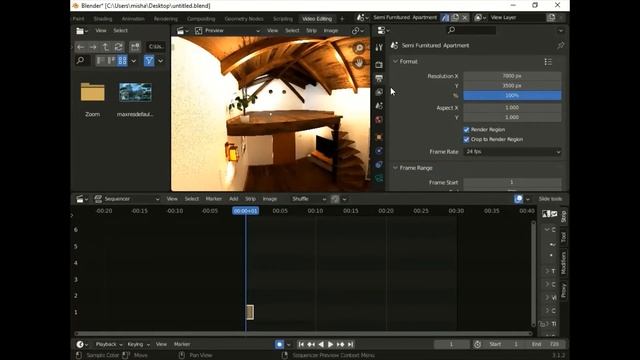The width and height of the screenshot is (640, 360).
Task: Open the preview overlay/gizmo dropdown
Action: point(358,31)
